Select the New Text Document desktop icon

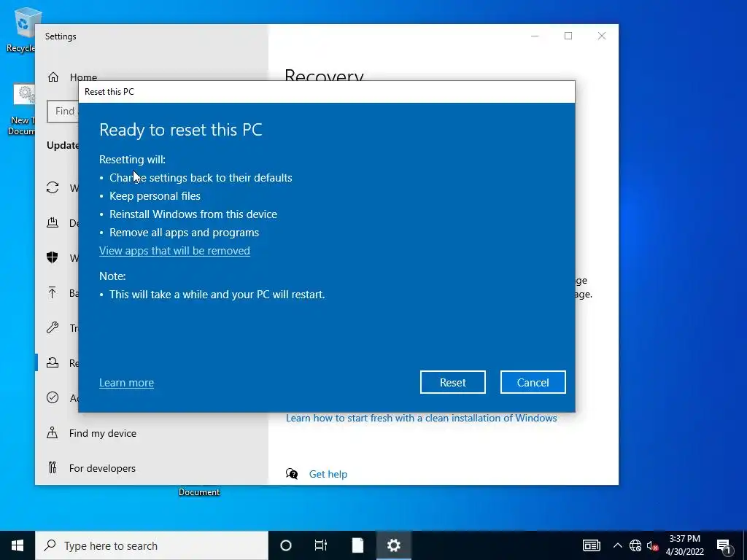tap(21, 110)
